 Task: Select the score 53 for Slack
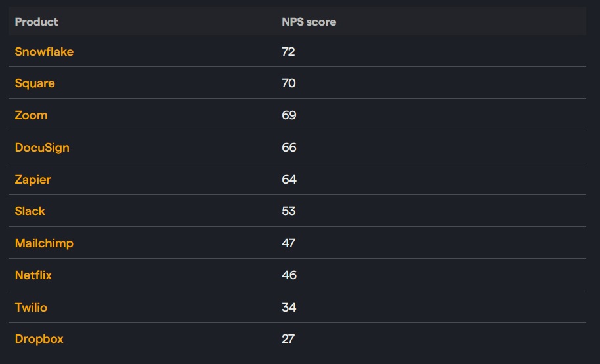point(289,211)
